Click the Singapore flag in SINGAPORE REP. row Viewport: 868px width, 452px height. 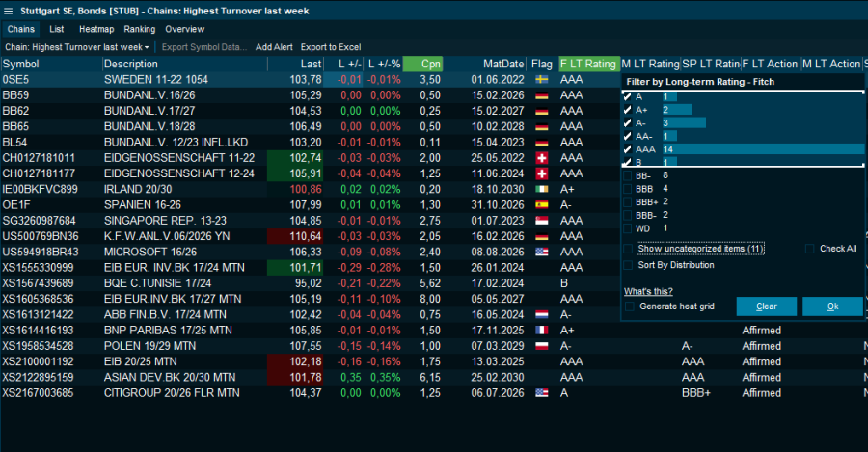click(542, 220)
